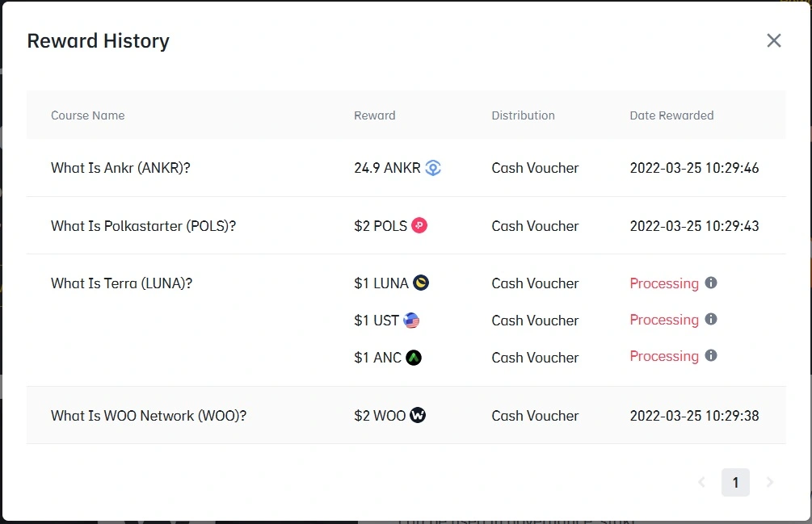Screen dimensions: 812x524
Task: Open the What Is WOO Network (WOO)? course
Action: click(149, 416)
